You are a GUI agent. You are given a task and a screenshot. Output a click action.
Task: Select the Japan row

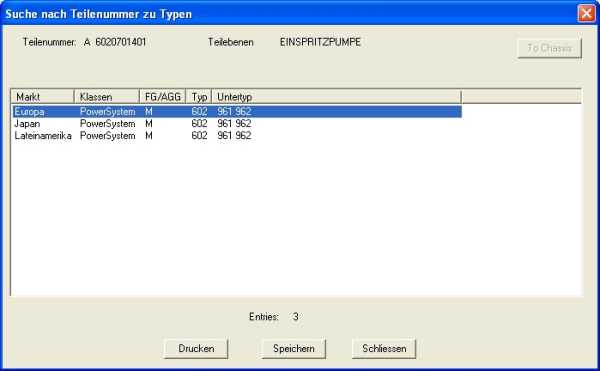pyautogui.click(x=237, y=124)
